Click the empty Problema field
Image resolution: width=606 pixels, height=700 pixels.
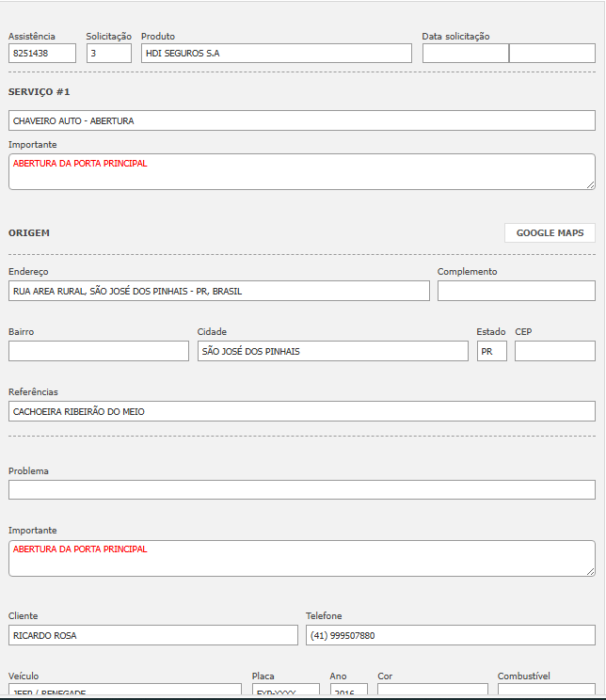[301, 490]
